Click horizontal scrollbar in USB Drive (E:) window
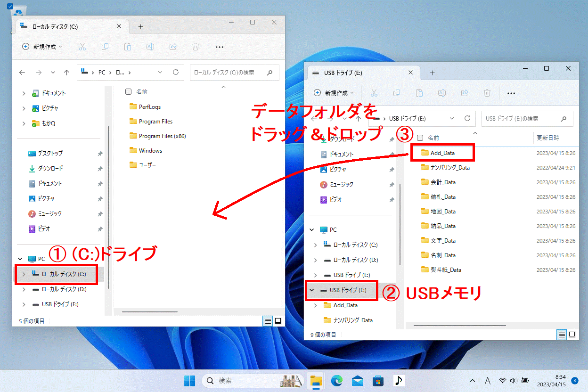 460,326
